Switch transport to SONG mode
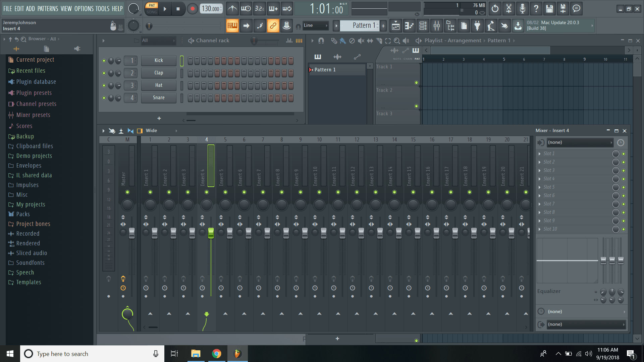 point(151,12)
